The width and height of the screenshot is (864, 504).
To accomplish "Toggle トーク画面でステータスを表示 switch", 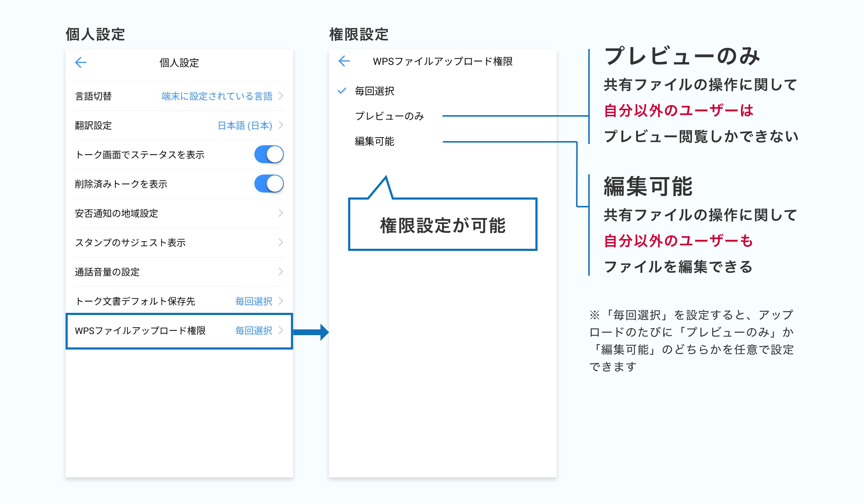I will point(269,154).
